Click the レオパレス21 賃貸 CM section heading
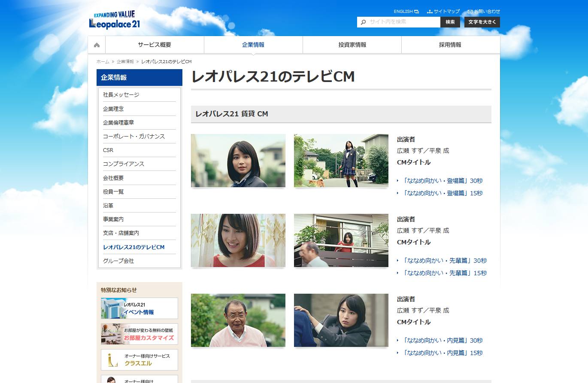 [341, 114]
